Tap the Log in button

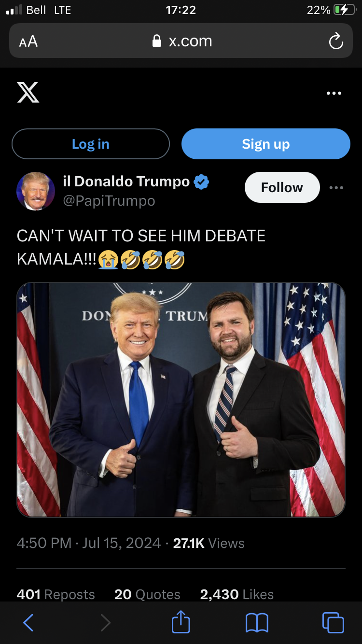pyautogui.click(x=91, y=144)
